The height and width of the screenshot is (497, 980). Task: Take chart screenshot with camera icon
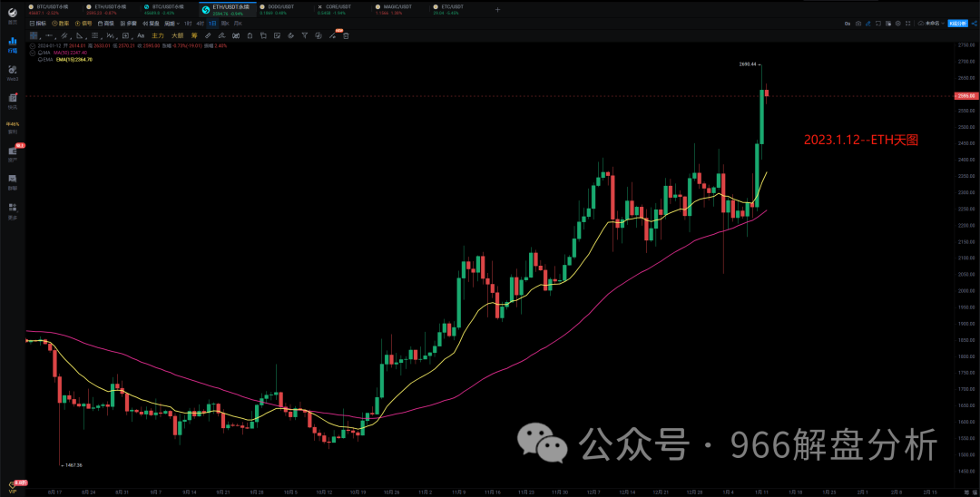tap(858, 24)
